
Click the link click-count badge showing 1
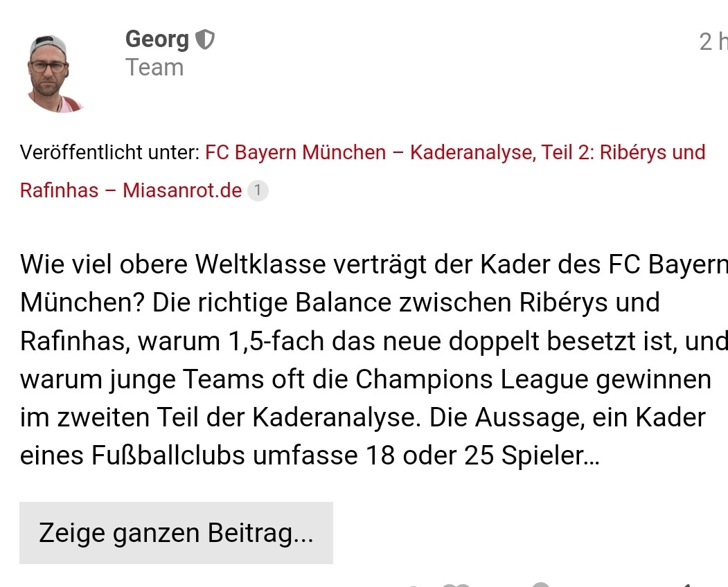coord(257,190)
